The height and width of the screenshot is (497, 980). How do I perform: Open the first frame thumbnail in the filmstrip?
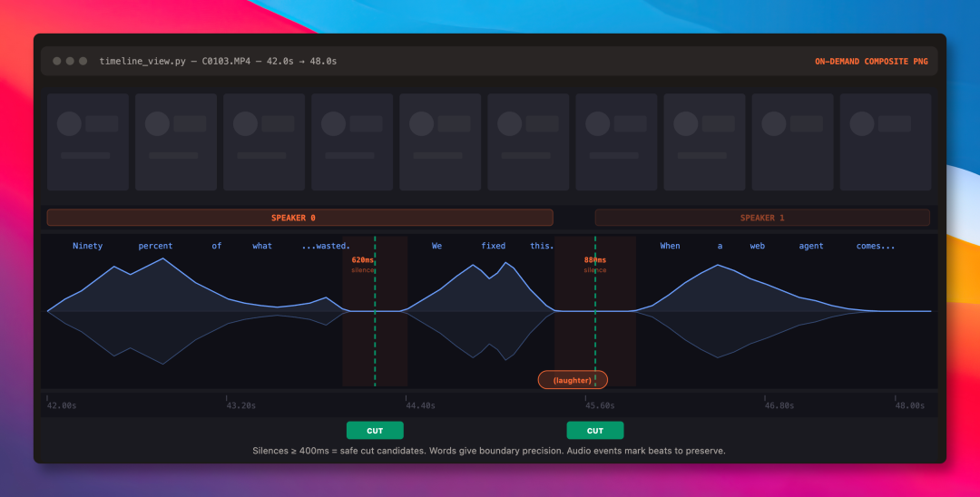(x=88, y=142)
